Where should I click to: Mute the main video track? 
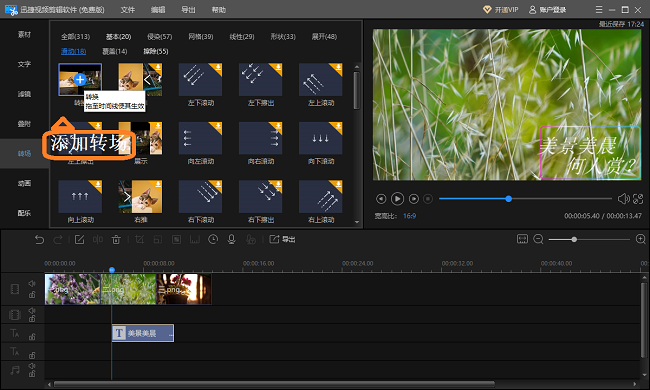click(x=32, y=283)
